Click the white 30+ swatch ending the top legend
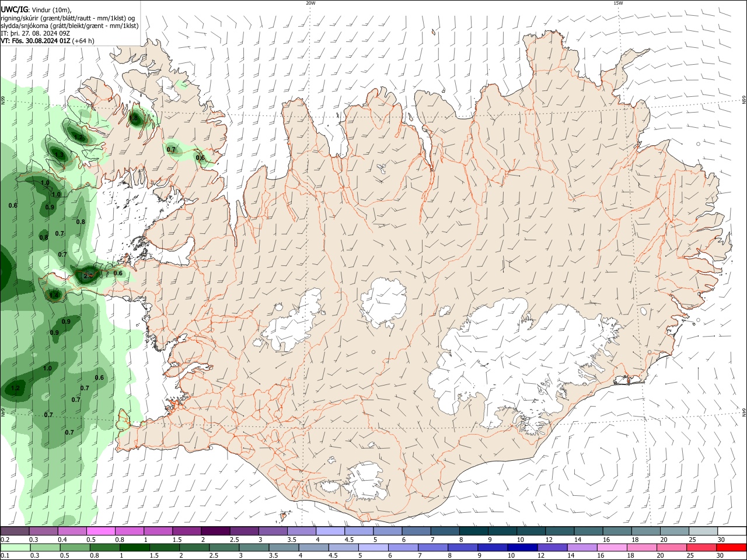This screenshot has width=747, height=560. click(732, 531)
